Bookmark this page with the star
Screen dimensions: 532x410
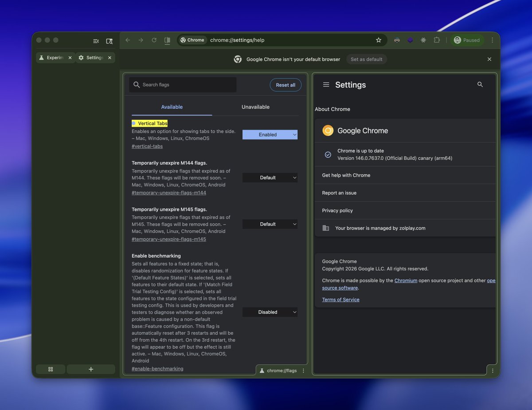pos(379,40)
